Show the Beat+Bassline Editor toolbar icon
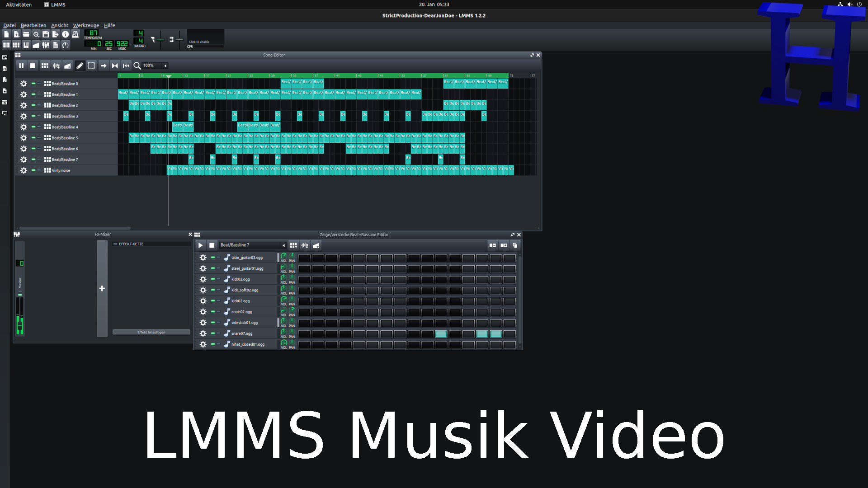The height and width of the screenshot is (488, 868). [x=16, y=45]
